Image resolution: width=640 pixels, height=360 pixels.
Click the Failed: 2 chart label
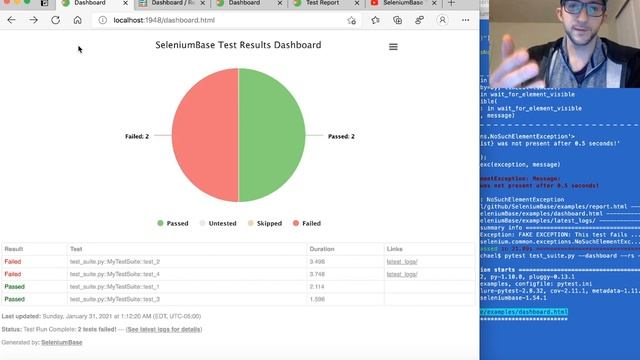pos(137,136)
